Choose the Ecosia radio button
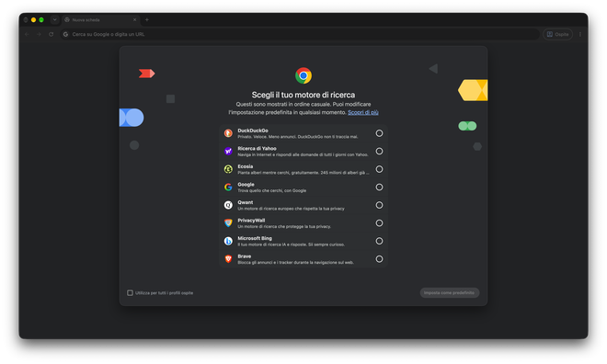The width and height of the screenshot is (607, 364). click(379, 169)
